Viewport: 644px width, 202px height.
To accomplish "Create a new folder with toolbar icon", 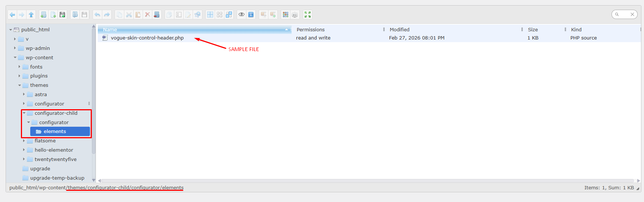I will 44,15.
